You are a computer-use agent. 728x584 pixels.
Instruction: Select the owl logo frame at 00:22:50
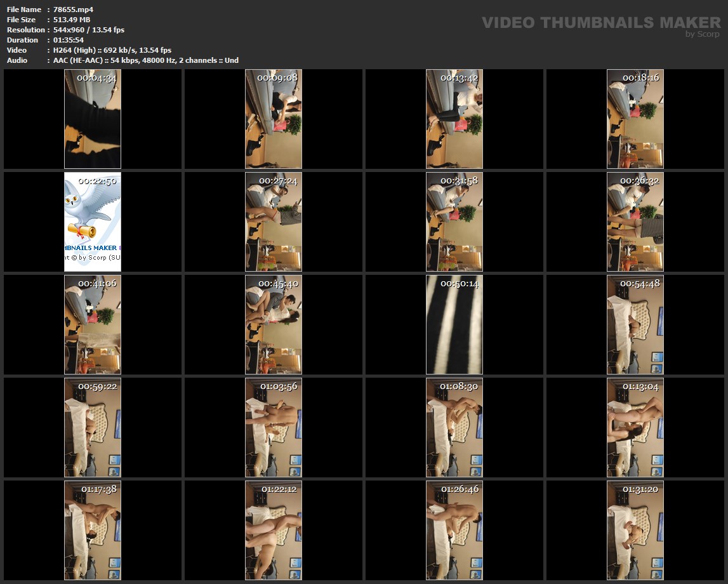(93, 222)
